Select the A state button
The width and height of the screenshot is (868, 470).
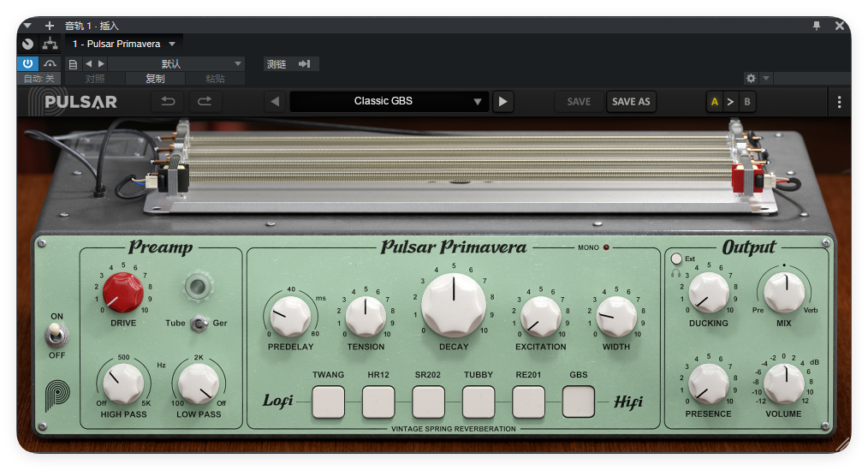pos(715,102)
